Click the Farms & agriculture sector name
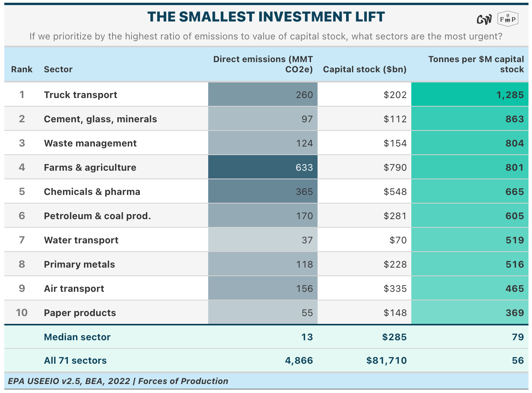The width and height of the screenshot is (532, 393). (90, 168)
